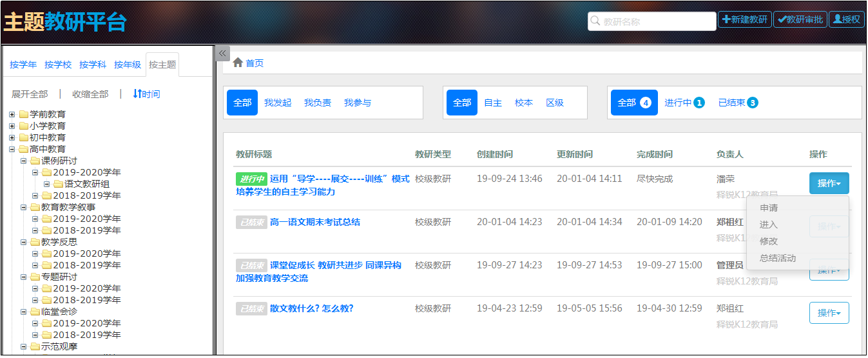Image resolution: width=868 pixels, height=358 pixels.
Task: Expand the 学前教育 tree node
Action: pyautogui.click(x=12, y=114)
